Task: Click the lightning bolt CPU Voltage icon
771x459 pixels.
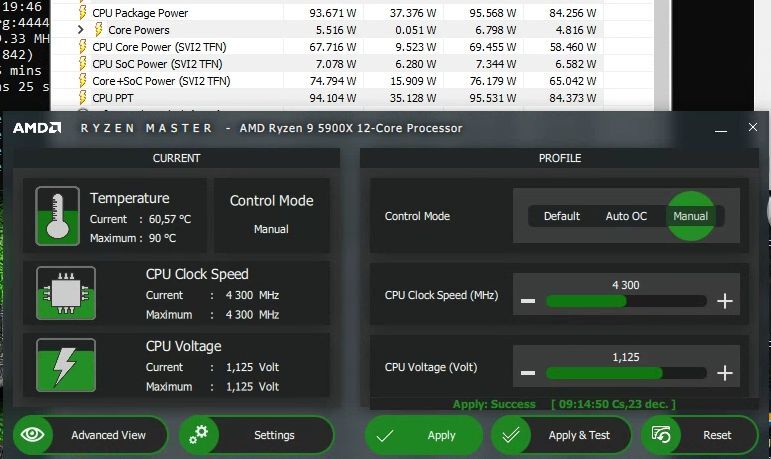Action: pyautogui.click(x=66, y=365)
